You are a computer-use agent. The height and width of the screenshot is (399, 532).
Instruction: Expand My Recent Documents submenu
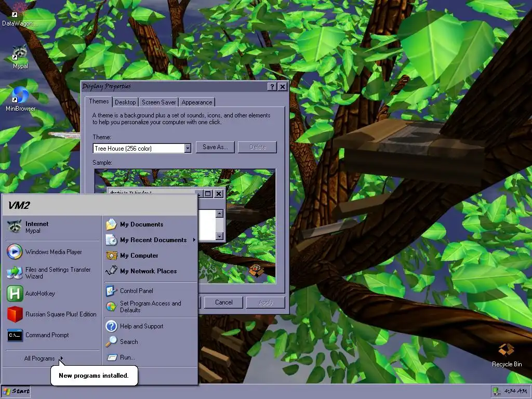pyautogui.click(x=151, y=240)
